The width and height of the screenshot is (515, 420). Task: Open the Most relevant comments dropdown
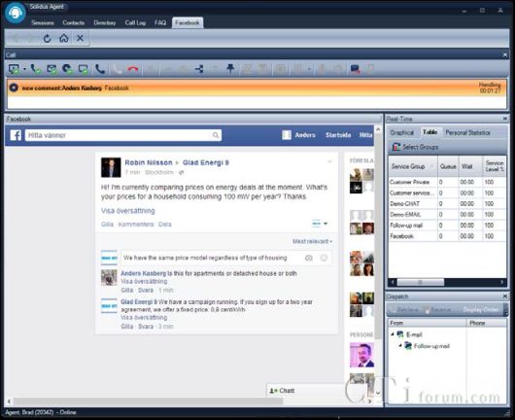[312, 241]
